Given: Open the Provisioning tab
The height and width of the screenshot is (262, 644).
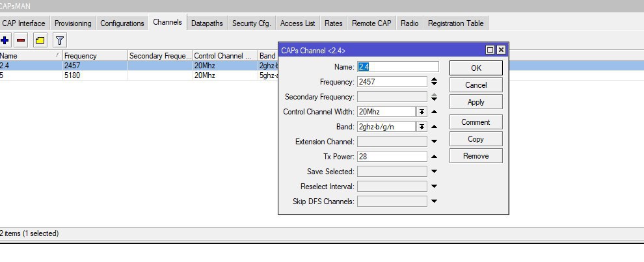Looking at the screenshot, I should click(x=73, y=23).
